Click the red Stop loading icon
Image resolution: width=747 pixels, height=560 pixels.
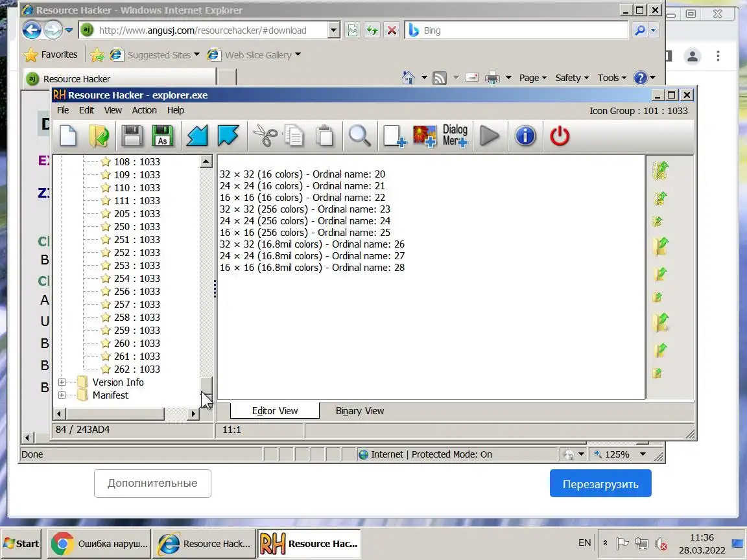point(392,30)
